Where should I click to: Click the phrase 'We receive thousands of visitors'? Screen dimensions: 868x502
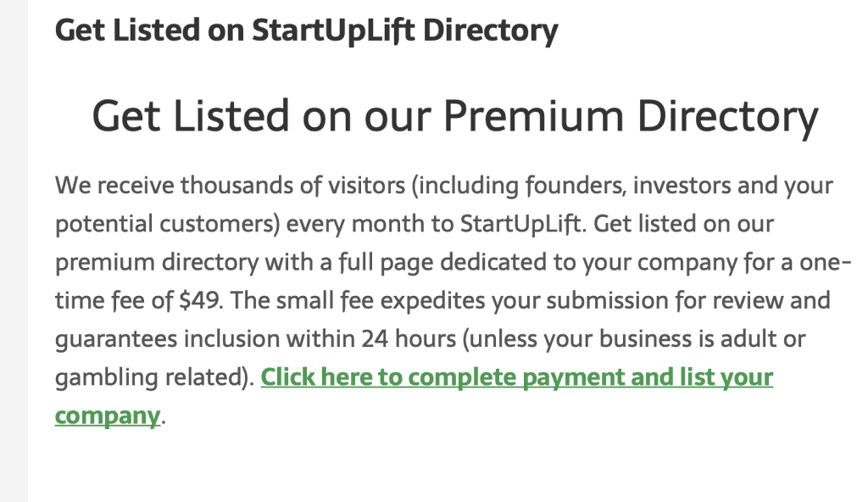pos(230,186)
